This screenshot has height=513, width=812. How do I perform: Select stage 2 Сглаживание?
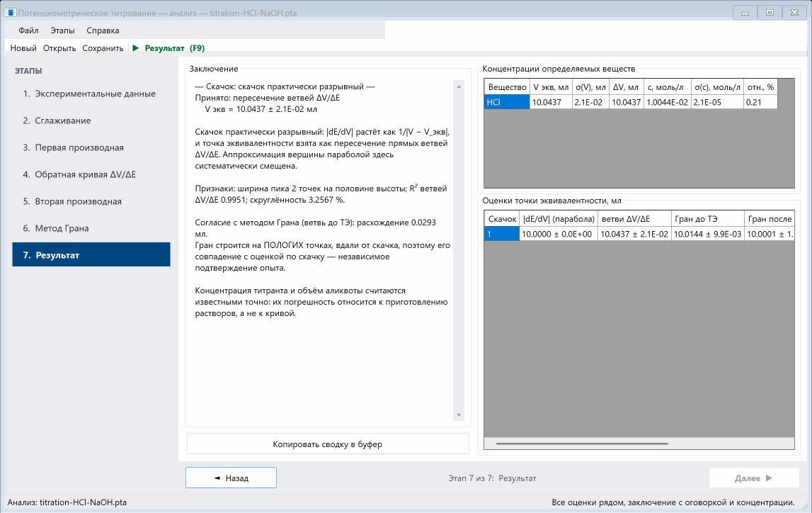pos(91,120)
